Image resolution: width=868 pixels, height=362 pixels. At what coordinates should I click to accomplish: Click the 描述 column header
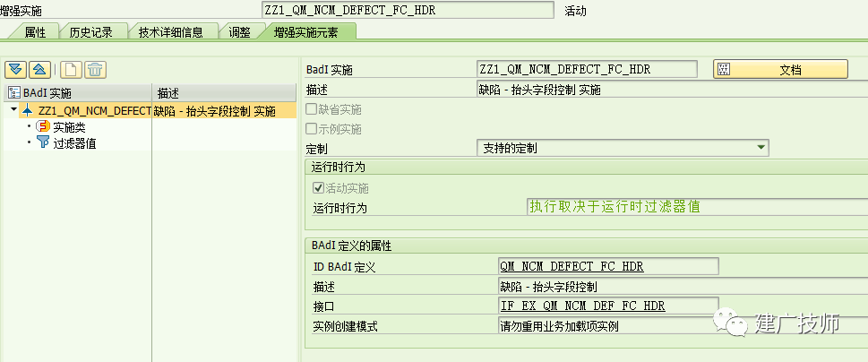224,92
